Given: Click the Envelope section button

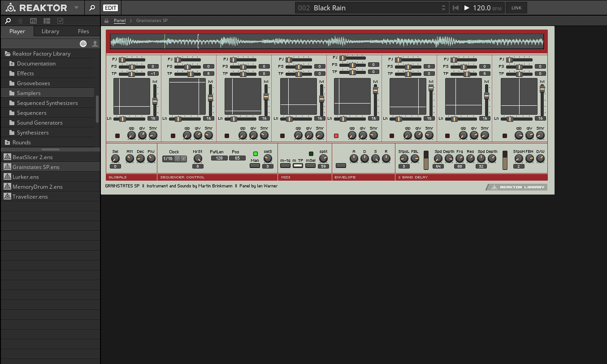Looking at the screenshot, I should coord(341,165).
